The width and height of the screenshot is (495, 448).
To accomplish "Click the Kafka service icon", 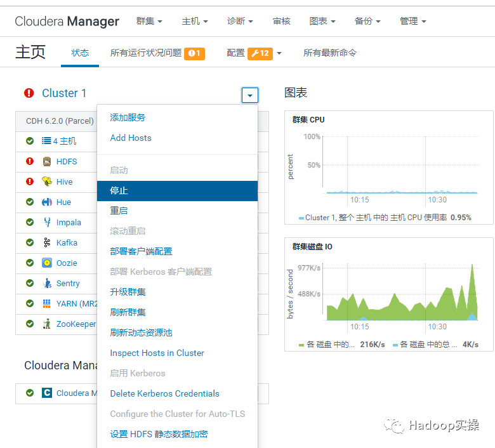I will (x=47, y=242).
